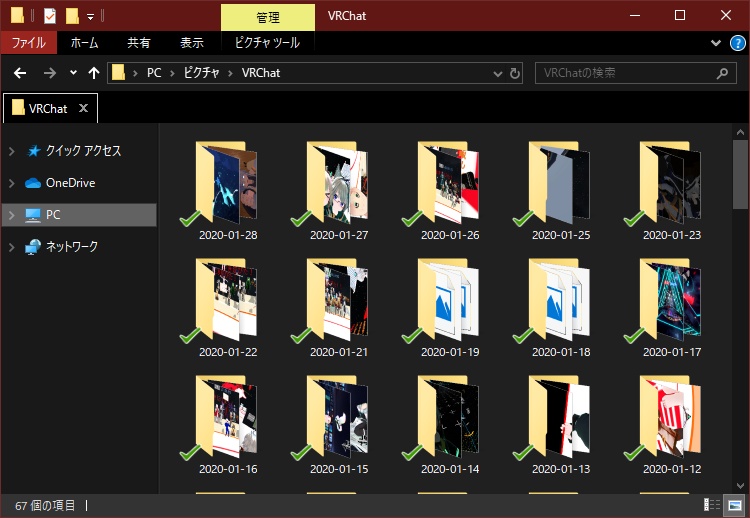Click the 67 個の項目 status text

[x=45, y=506]
